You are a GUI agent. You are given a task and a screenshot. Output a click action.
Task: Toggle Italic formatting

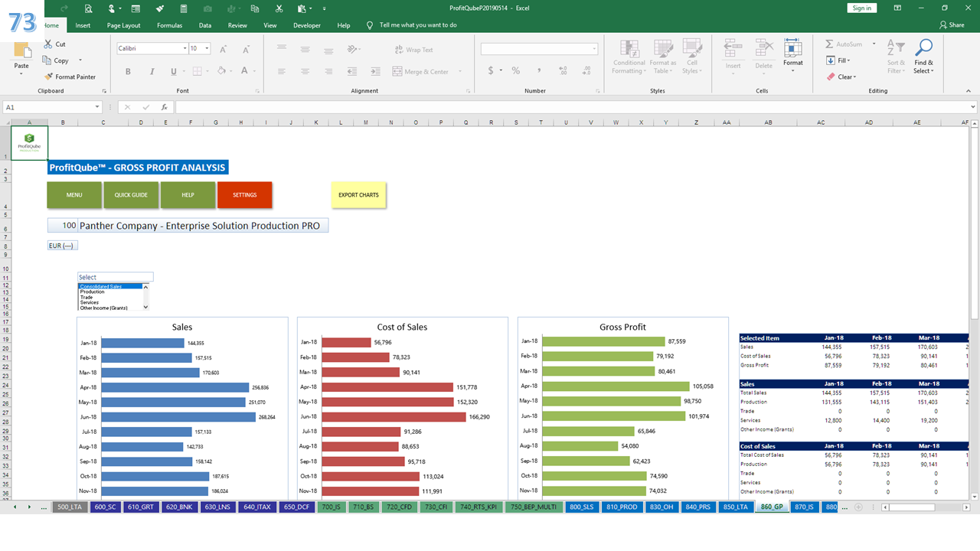pos(151,71)
